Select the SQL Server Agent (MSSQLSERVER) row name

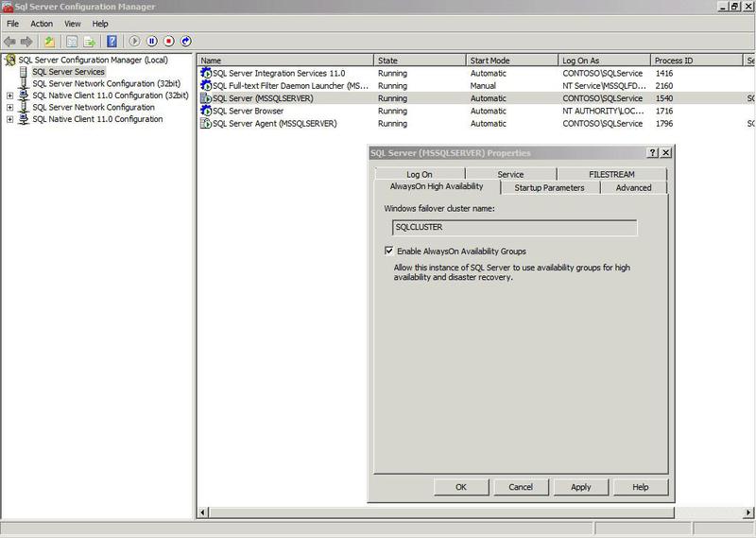click(x=275, y=124)
